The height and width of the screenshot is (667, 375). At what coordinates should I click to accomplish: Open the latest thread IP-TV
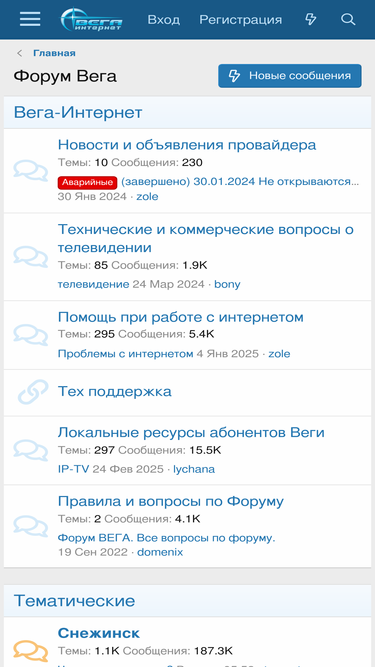coord(74,469)
